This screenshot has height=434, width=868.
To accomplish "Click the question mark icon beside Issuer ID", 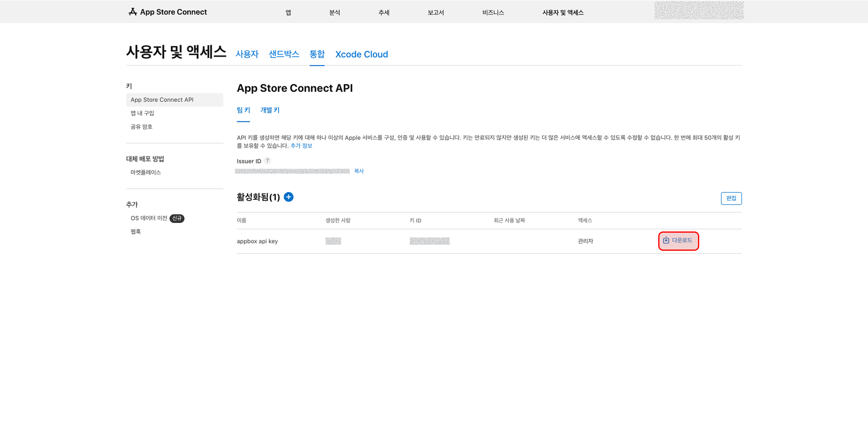I will [267, 161].
